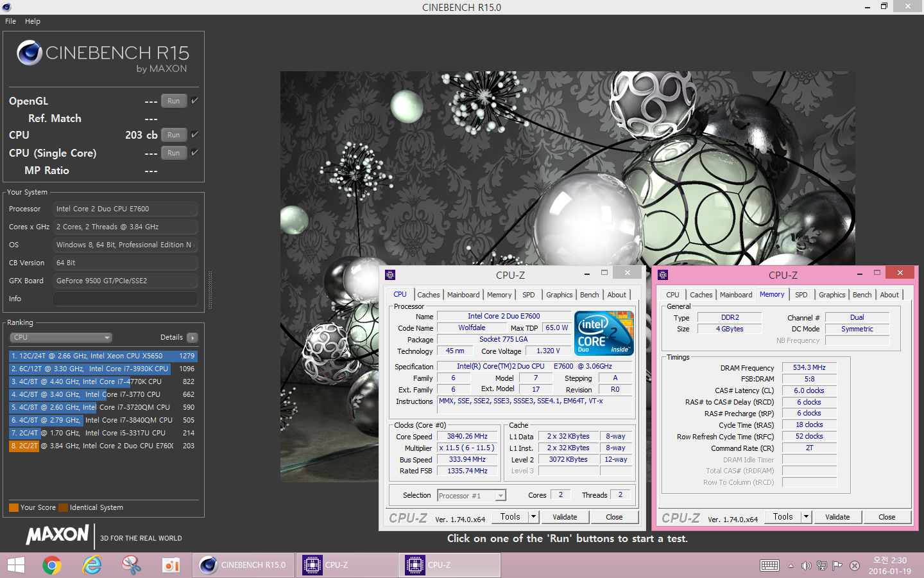Image resolution: width=924 pixels, height=578 pixels.
Task: Open SPD tab in left CPU-Z window
Action: (x=529, y=295)
